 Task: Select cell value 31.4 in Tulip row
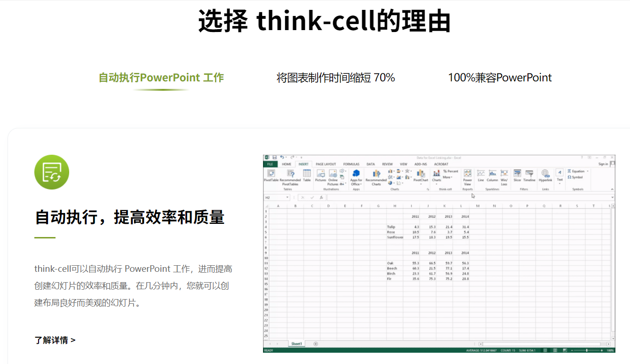tap(462, 227)
